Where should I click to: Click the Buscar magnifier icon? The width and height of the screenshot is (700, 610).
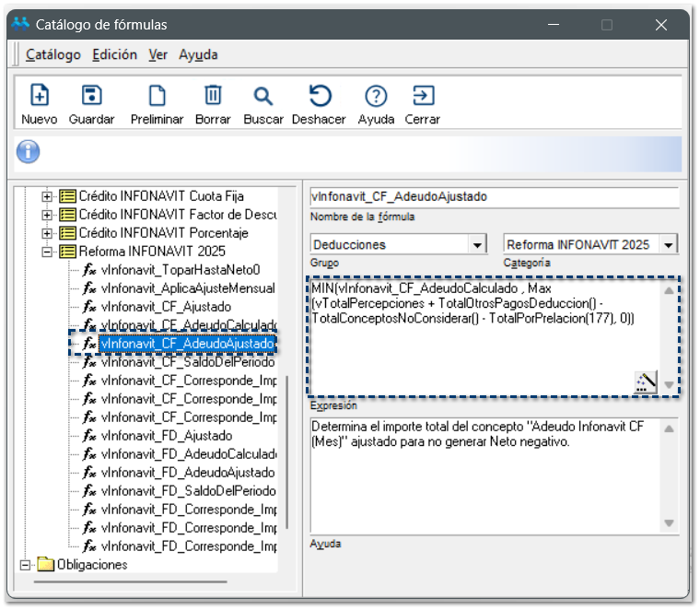[263, 97]
